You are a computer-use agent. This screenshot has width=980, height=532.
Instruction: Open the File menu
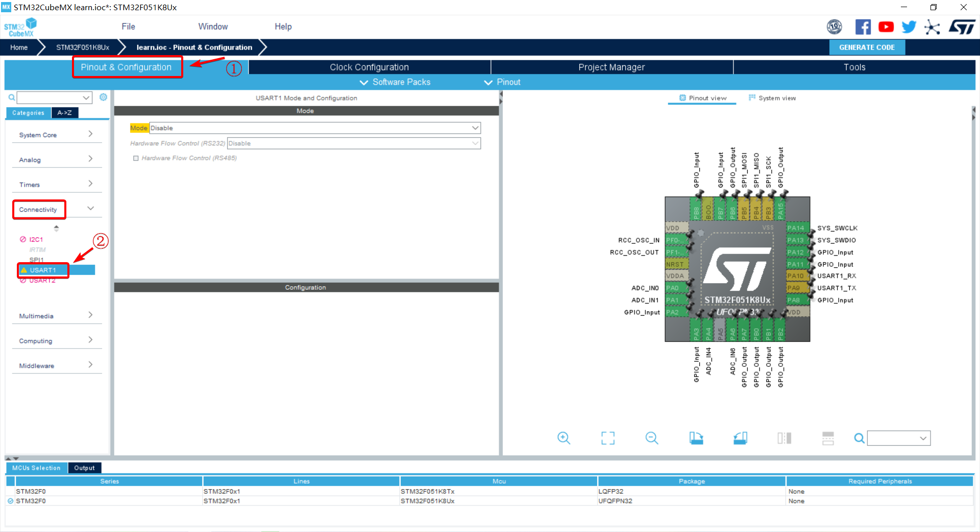click(x=128, y=27)
